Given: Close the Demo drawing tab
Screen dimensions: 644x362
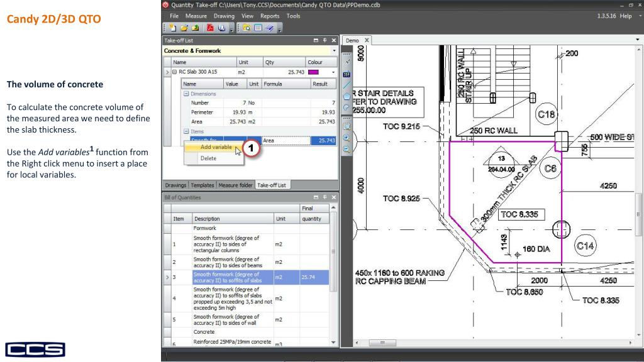Looking at the screenshot, I should 367,40.
